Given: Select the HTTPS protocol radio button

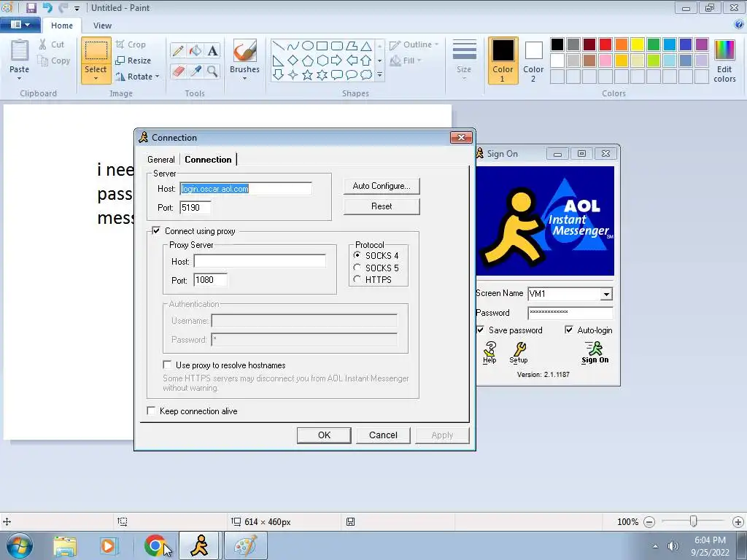Looking at the screenshot, I should pyautogui.click(x=357, y=279).
